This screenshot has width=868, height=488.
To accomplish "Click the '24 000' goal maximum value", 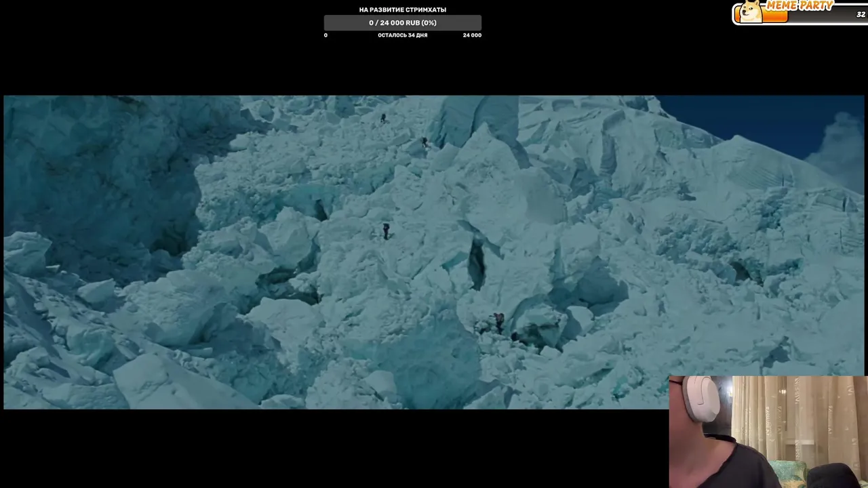I will [x=472, y=35].
